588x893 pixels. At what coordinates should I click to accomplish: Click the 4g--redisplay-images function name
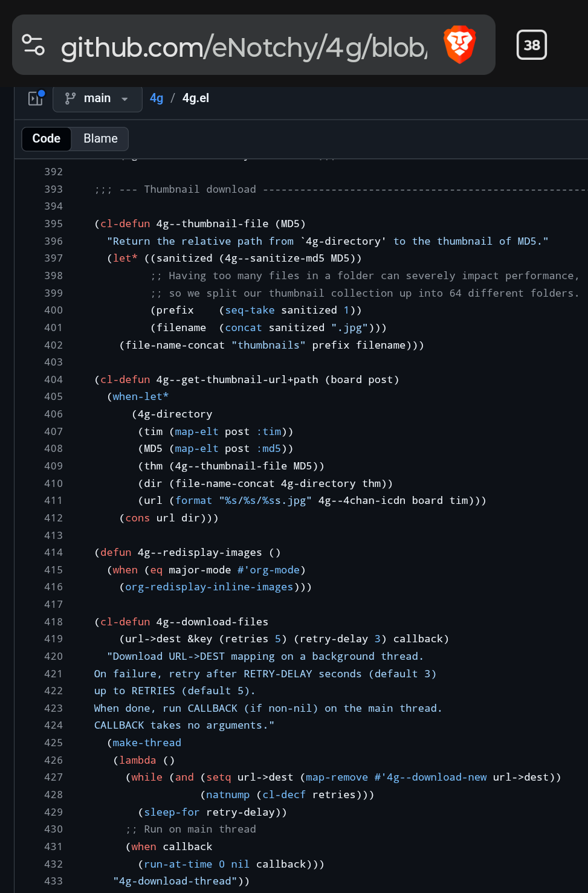coord(200,552)
